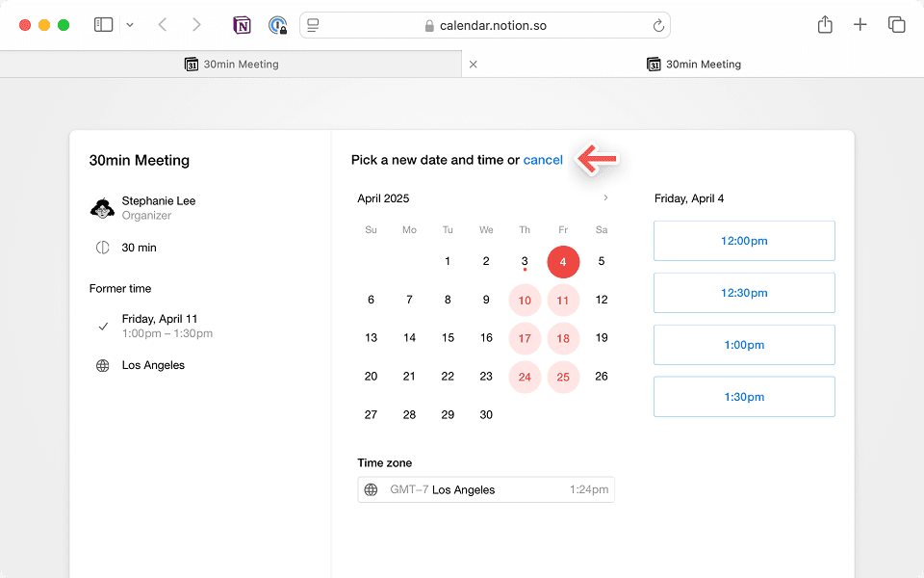Click the Share icon in Safari's toolbar

[824, 24]
